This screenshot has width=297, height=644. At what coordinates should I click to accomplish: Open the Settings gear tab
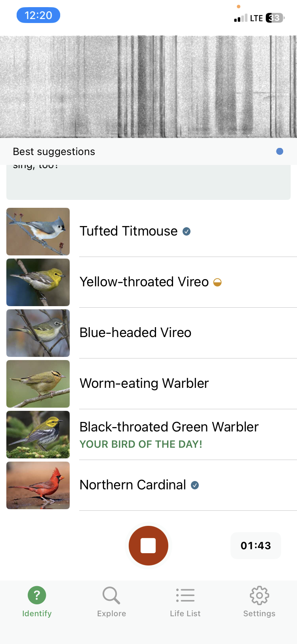tap(259, 602)
